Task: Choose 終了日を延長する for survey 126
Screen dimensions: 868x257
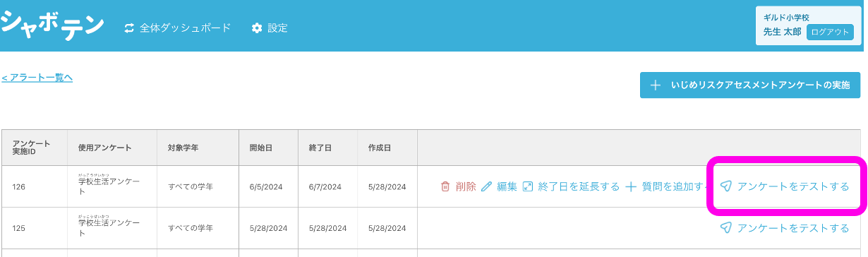Action: click(571, 186)
